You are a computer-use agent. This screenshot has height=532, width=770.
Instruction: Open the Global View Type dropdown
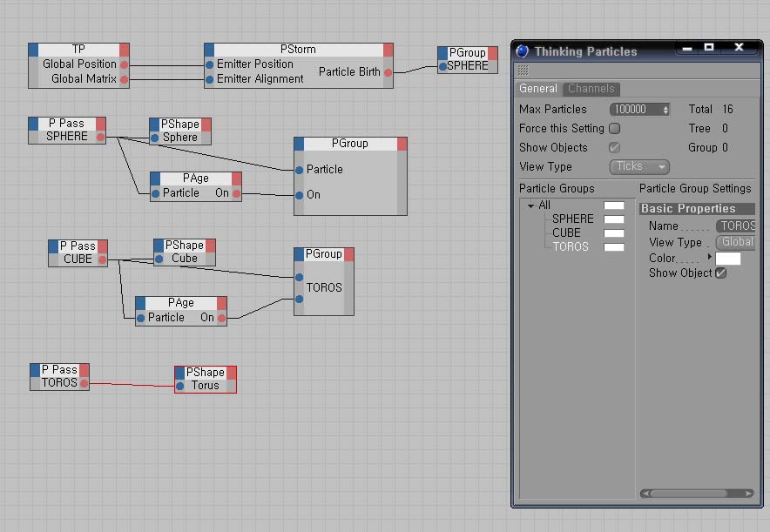[x=735, y=242]
